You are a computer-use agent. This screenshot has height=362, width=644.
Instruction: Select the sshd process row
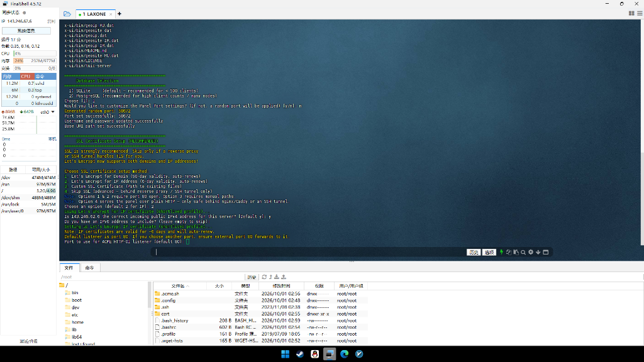(29, 83)
